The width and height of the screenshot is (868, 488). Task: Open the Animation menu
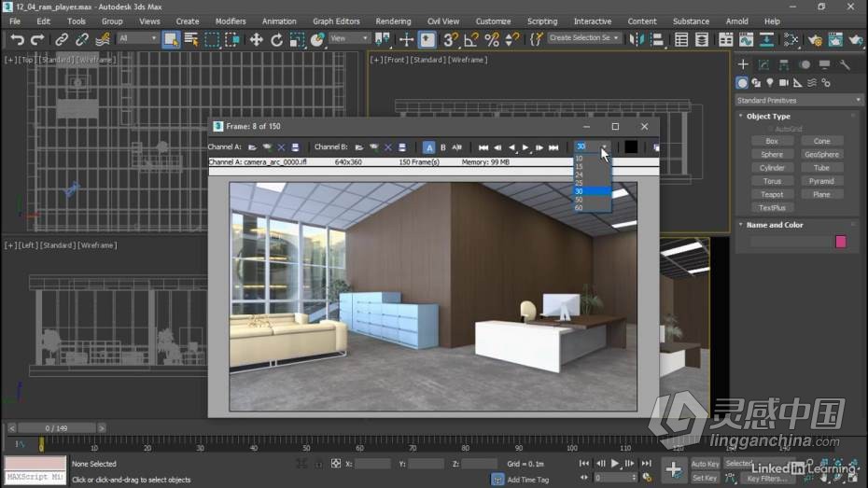tap(279, 21)
